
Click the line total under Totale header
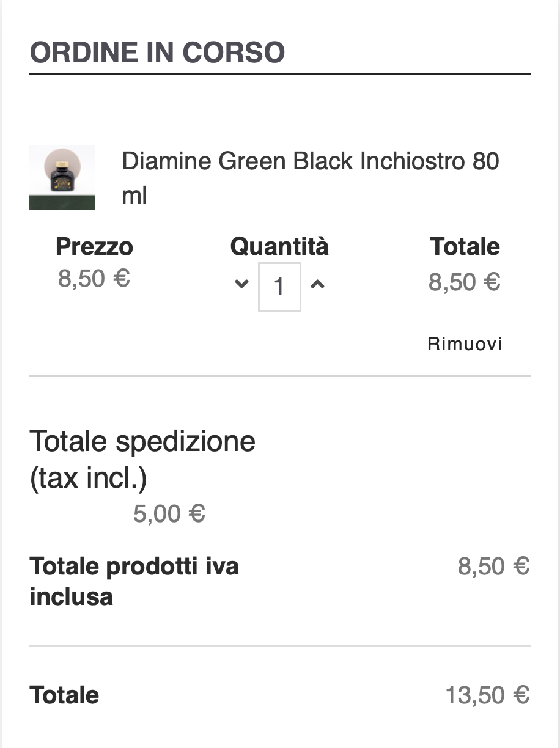465,282
